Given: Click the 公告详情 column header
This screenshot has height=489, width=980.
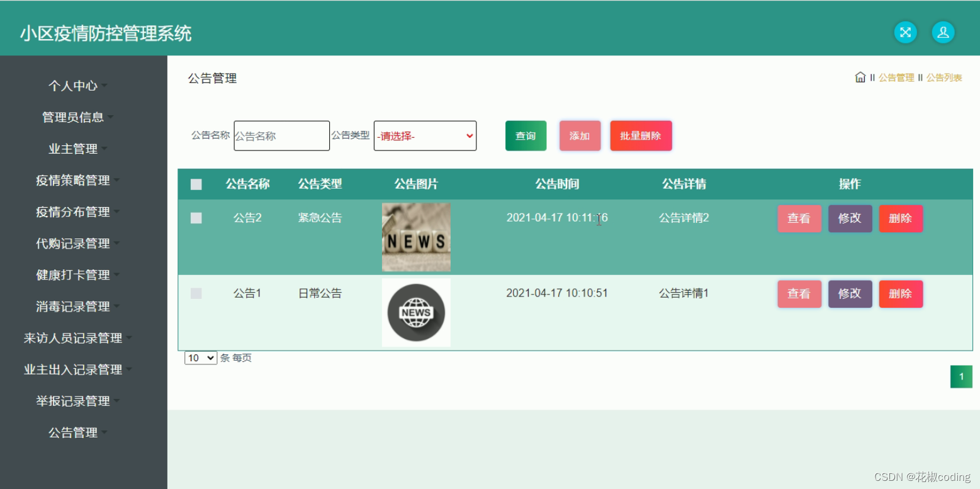Looking at the screenshot, I should point(684,184).
